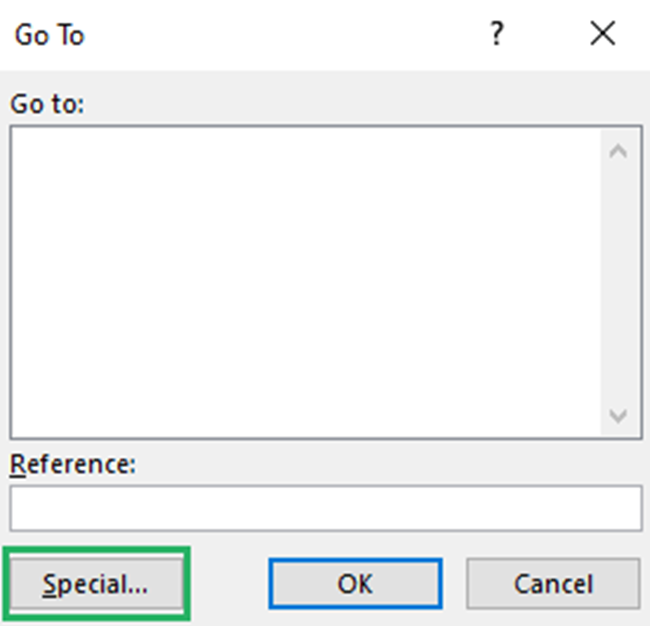Click the Go To title bar text
650x626 pixels.
(x=50, y=36)
